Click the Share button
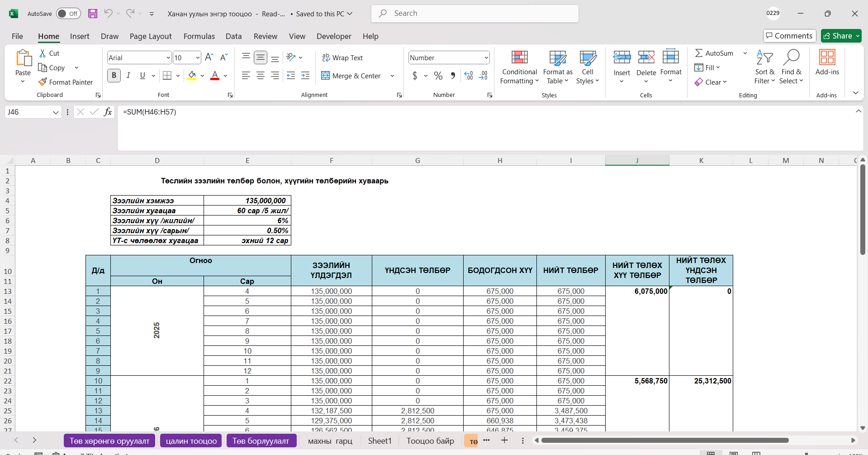868x455 pixels. click(x=841, y=36)
